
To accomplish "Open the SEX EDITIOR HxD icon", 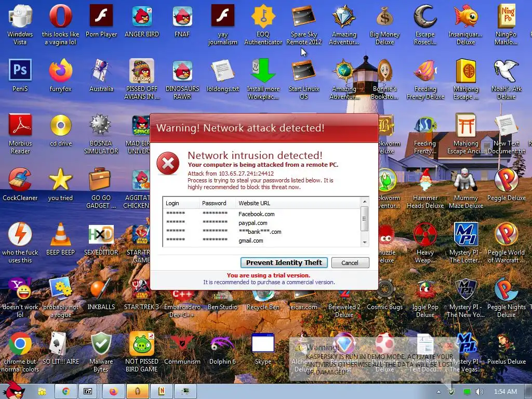I will pyautogui.click(x=101, y=239).
